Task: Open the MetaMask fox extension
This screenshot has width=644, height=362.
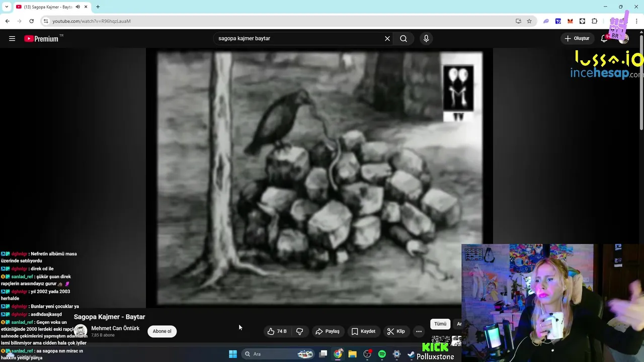Action: [x=570, y=21]
